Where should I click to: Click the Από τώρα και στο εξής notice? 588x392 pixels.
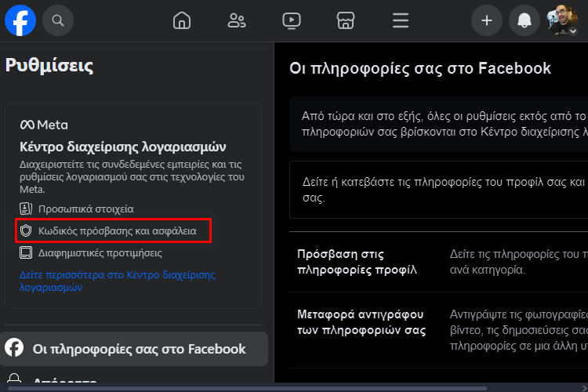coord(438,124)
